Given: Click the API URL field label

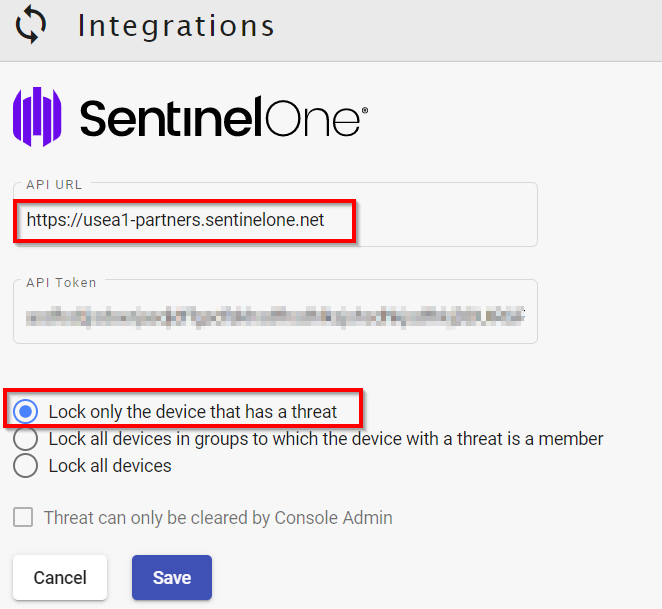Looking at the screenshot, I should (56, 185).
